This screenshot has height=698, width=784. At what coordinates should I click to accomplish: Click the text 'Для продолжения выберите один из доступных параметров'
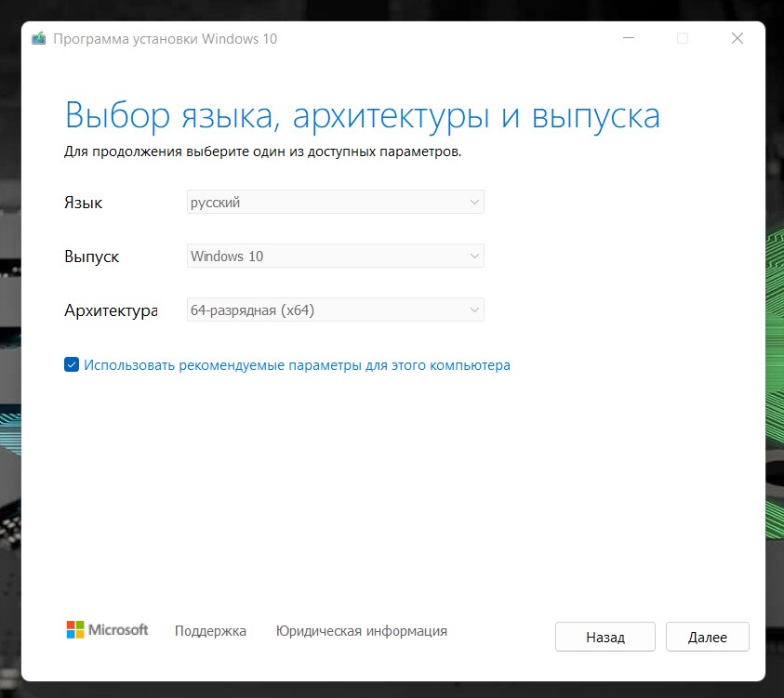(262, 151)
